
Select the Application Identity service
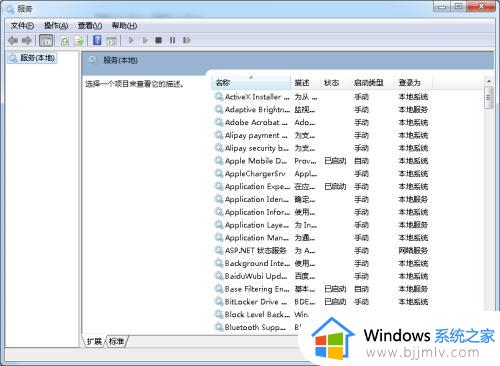[x=322, y=199]
